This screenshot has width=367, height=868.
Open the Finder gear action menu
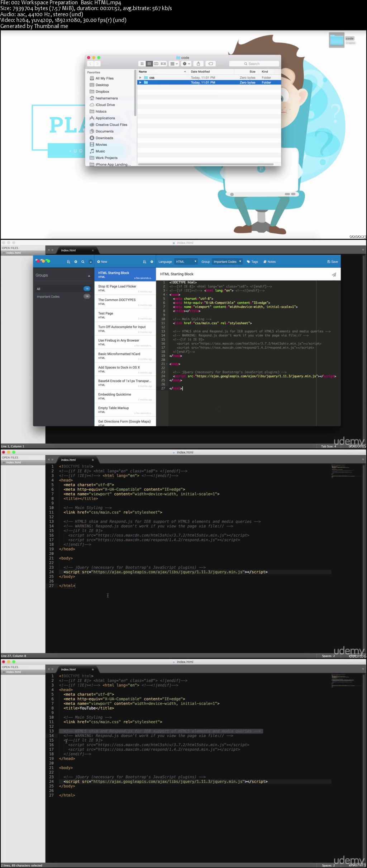point(186,64)
